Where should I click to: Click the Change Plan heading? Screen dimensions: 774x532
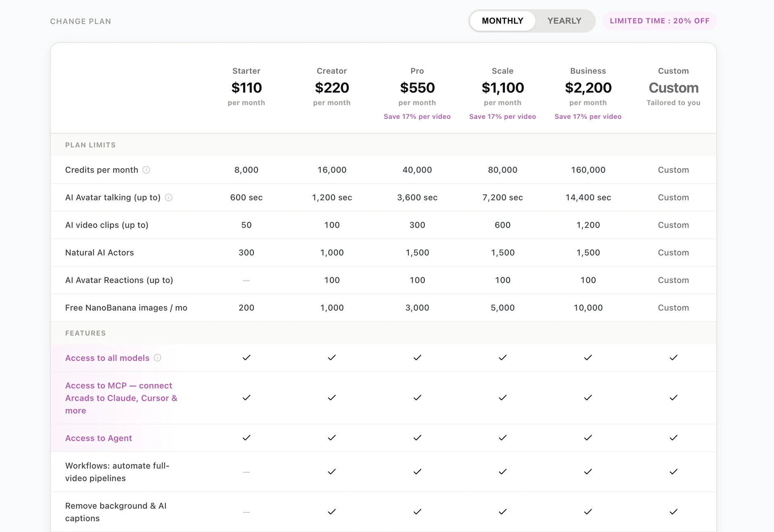click(81, 21)
